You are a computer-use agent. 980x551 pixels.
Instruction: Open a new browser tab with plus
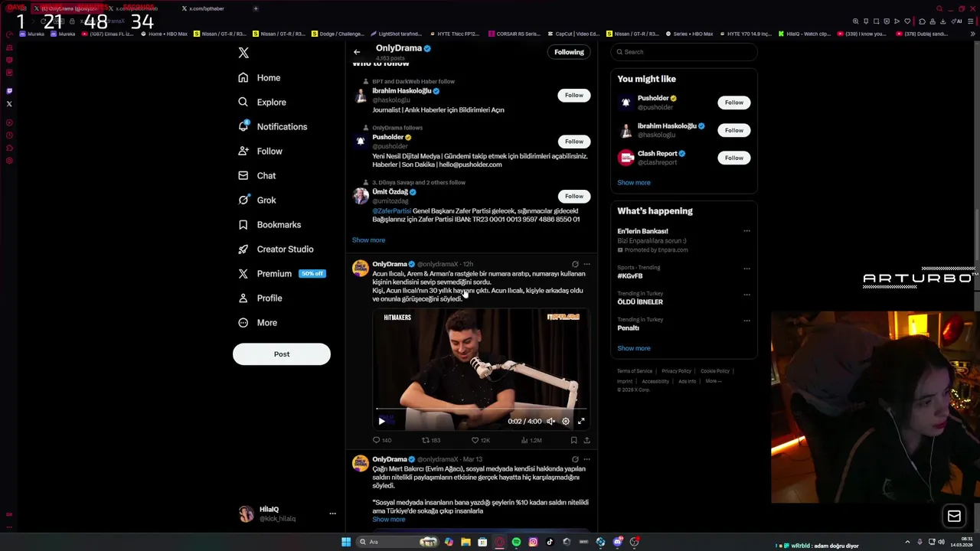256,8
